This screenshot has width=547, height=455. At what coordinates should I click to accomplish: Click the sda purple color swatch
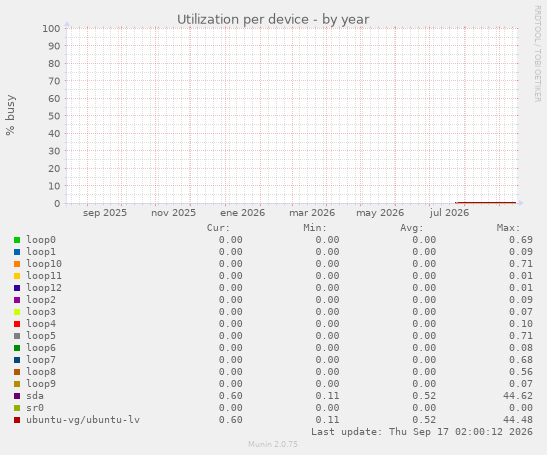pos(17,396)
